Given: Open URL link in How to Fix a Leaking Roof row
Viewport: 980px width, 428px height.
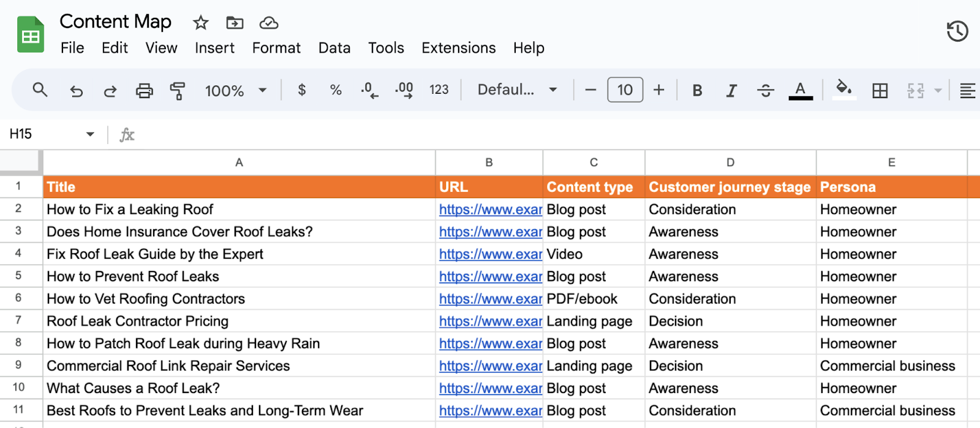Looking at the screenshot, I should coord(491,210).
